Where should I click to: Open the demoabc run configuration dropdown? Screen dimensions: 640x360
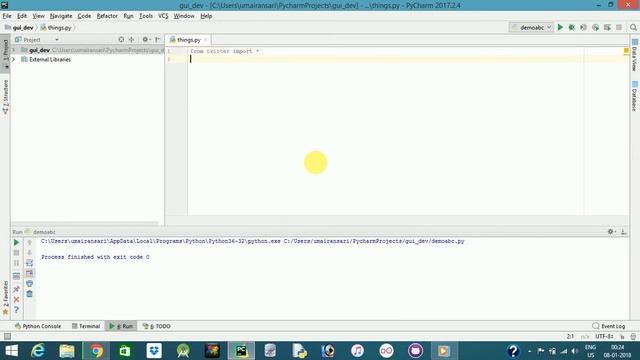click(531, 27)
